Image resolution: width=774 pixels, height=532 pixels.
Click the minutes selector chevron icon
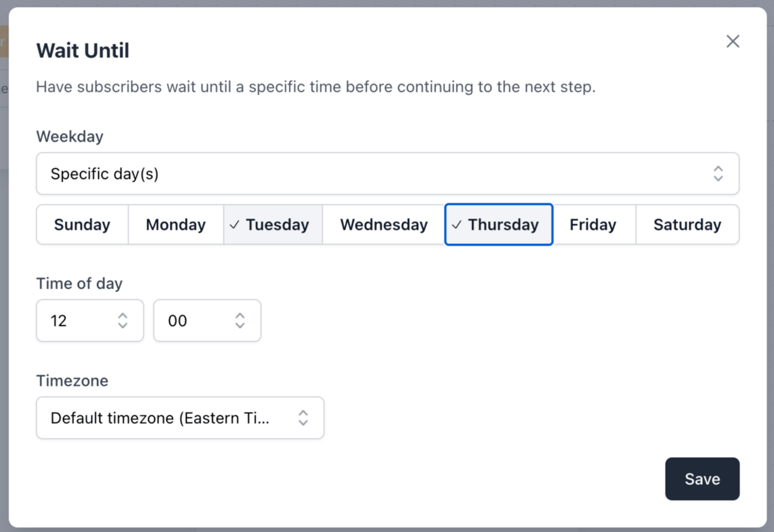tap(240, 321)
